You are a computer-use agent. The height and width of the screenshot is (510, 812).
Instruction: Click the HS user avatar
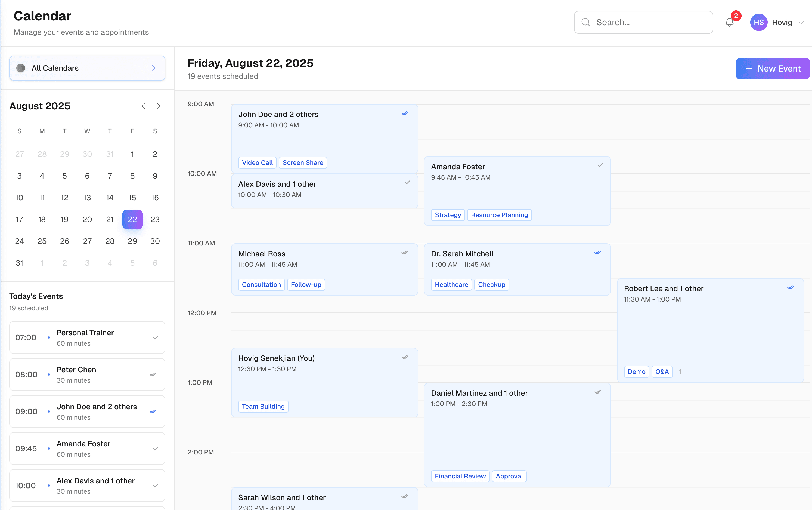[758, 22]
